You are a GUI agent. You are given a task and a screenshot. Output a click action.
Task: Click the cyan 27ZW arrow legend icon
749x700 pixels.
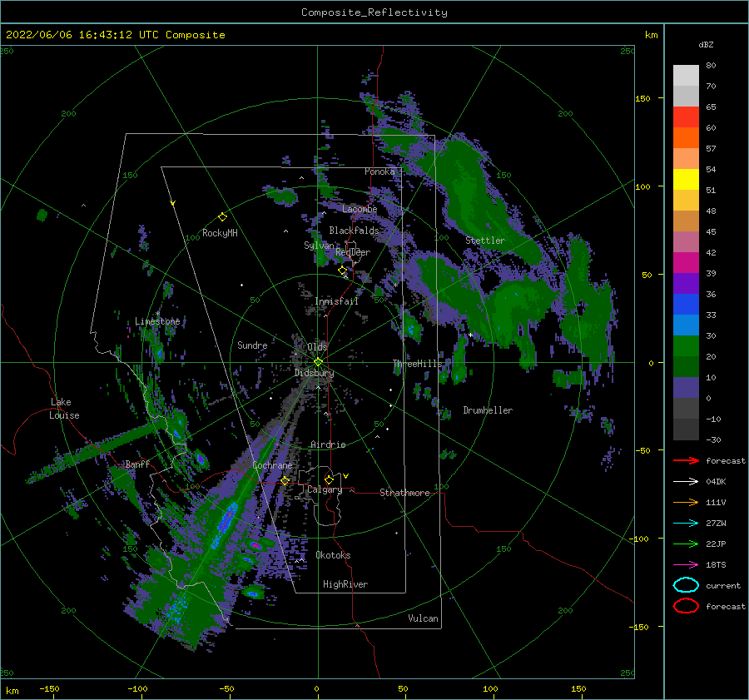coord(686,523)
